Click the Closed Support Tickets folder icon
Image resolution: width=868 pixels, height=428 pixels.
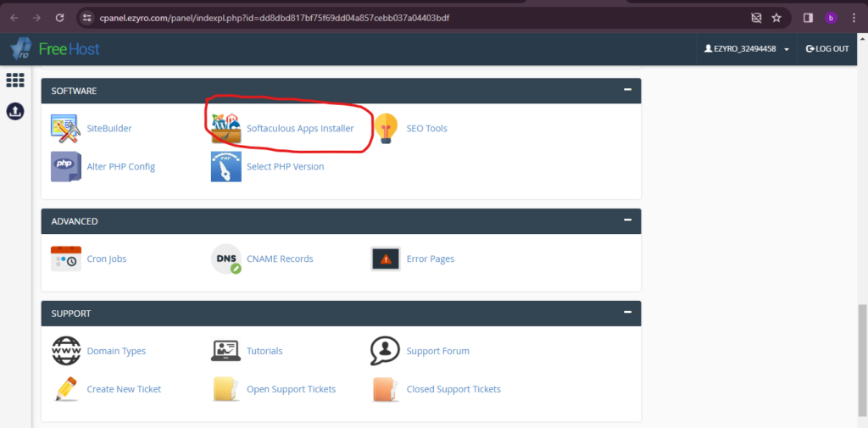pos(386,389)
